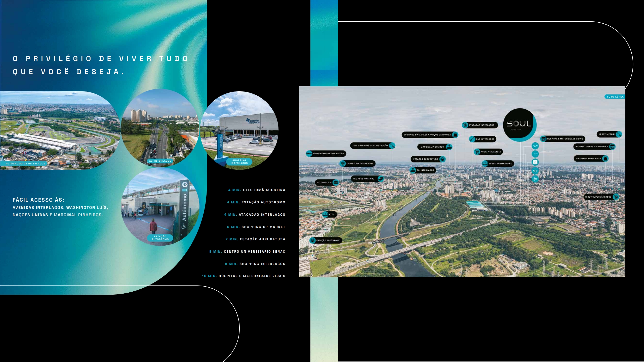
Task: Click the FOTO AÉREA tag
Action: (x=615, y=97)
